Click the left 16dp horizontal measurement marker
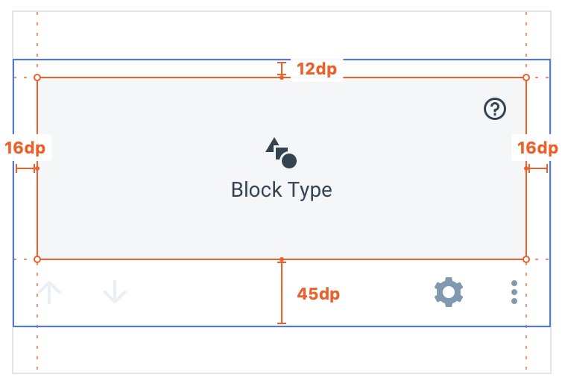 point(26,169)
